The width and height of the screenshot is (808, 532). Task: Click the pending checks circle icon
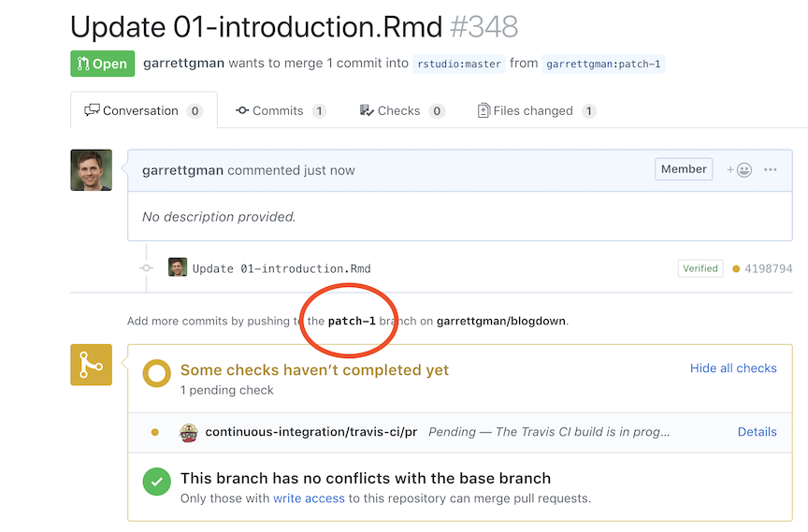point(156,375)
